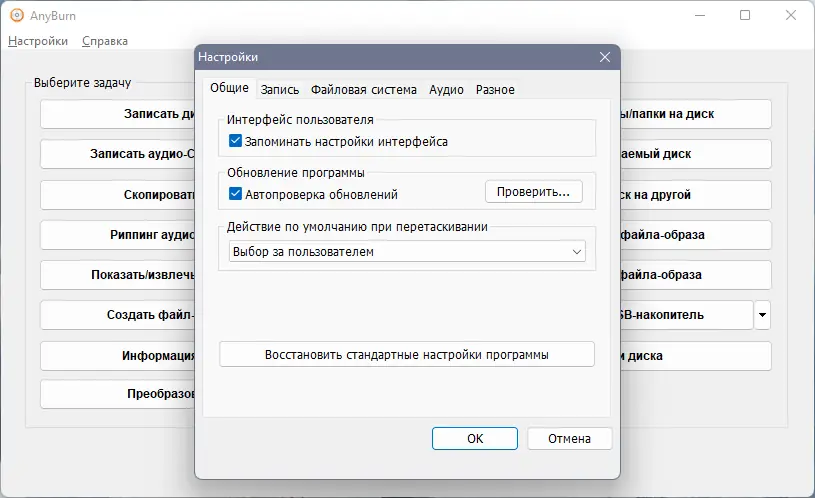
Task: Click Восстановить стандартные настройки программы button
Action: pos(406,354)
